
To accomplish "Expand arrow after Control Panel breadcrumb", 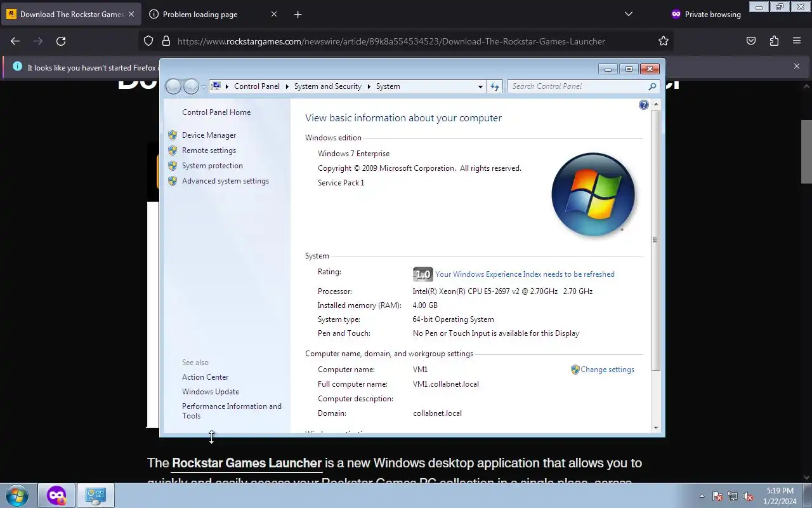I will [x=287, y=86].
